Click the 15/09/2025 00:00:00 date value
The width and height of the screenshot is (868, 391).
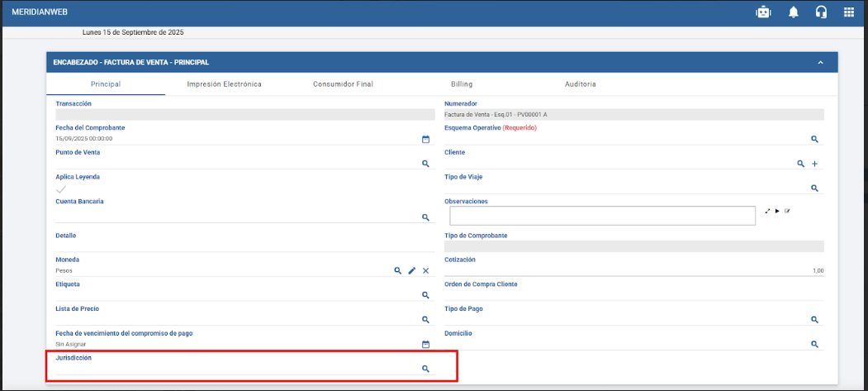point(84,139)
